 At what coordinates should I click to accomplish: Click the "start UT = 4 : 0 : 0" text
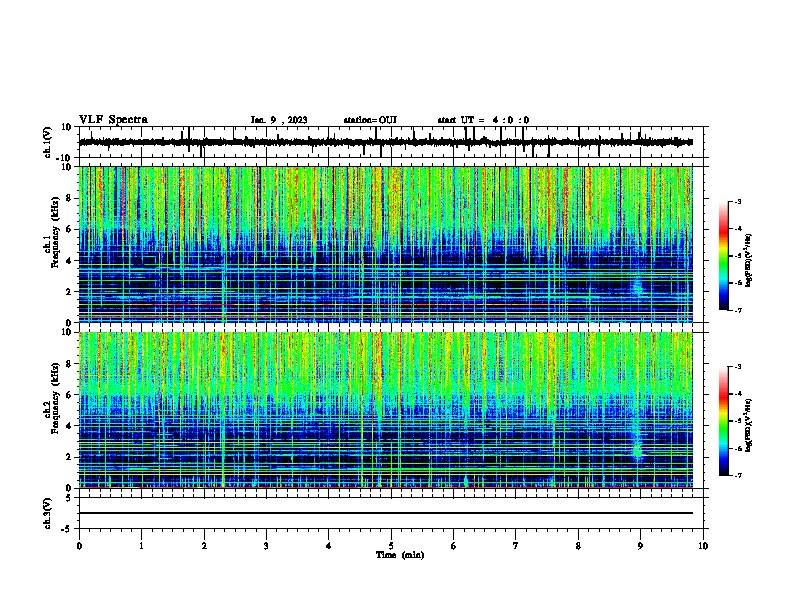tap(483, 120)
